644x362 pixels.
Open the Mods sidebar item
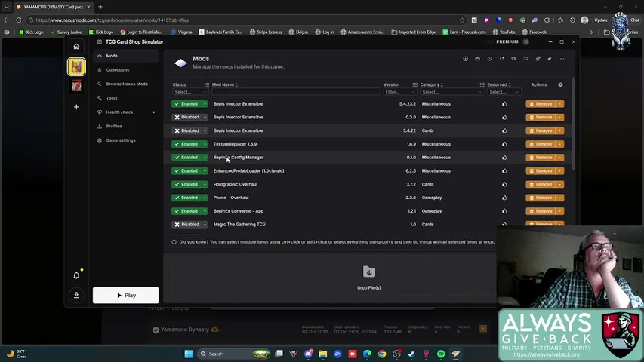point(125,56)
